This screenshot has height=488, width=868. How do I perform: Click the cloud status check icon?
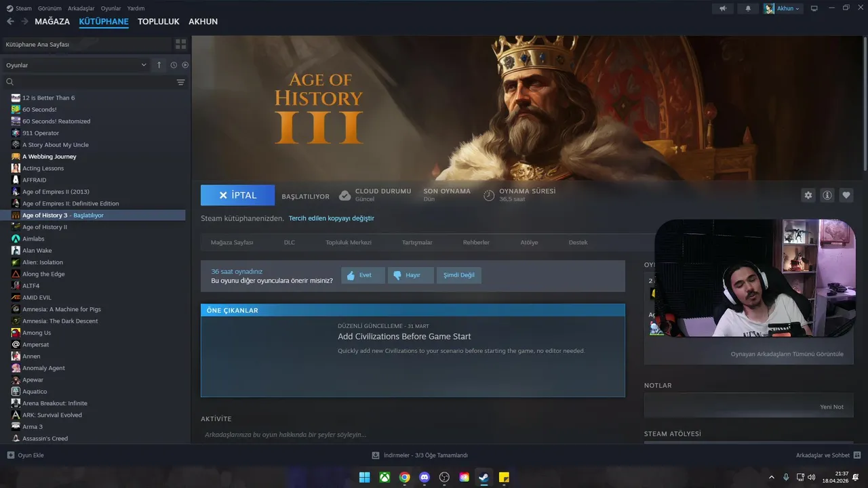pyautogui.click(x=344, y=195)
